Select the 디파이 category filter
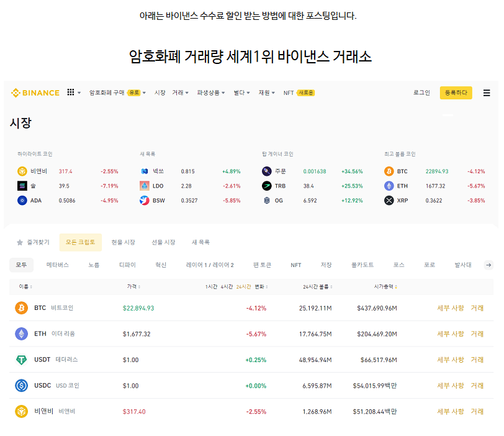Screen dimensions: 504x436 coord(127,265)
